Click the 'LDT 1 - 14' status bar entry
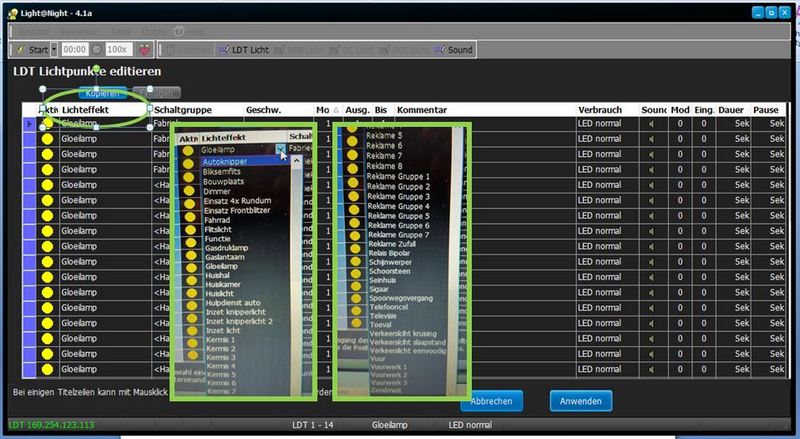This screenshot has height=439, width=800. tap(313, 425)
